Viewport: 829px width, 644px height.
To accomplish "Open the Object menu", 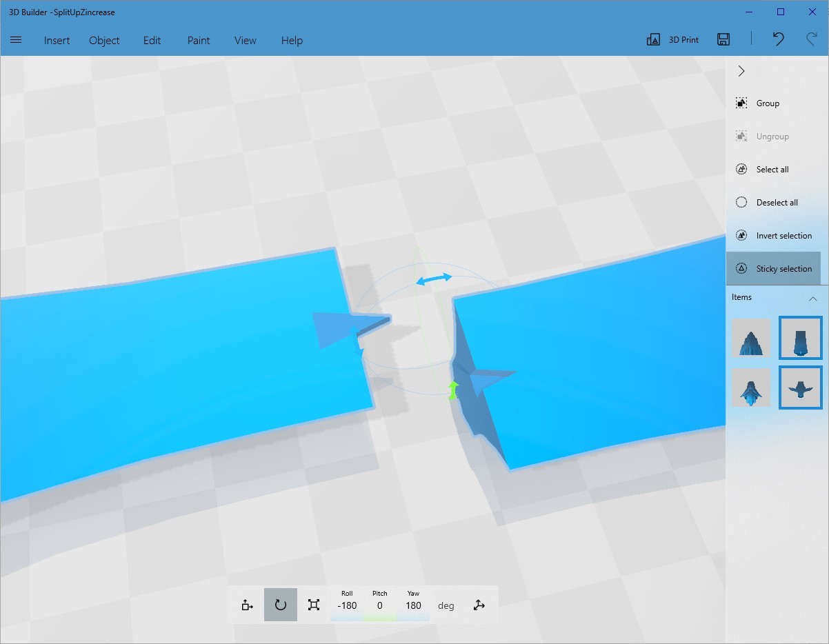I will 104,40.
